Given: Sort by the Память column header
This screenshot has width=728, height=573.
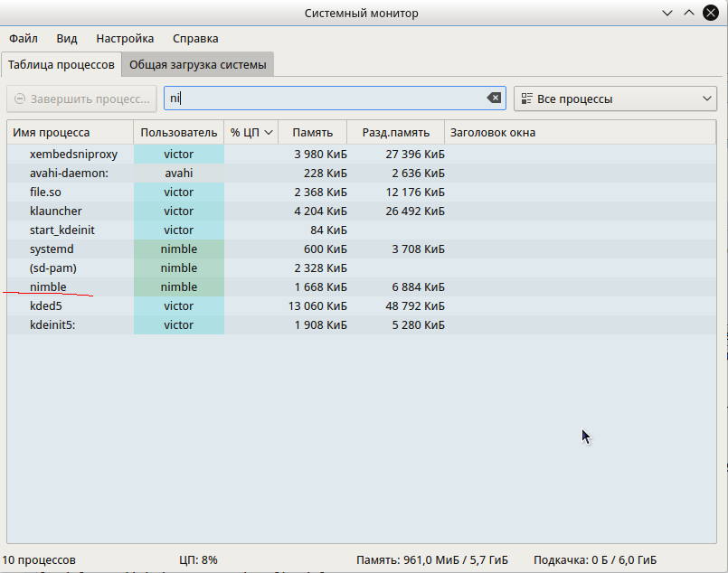Looking at the screenshot, I should (313, 132).
